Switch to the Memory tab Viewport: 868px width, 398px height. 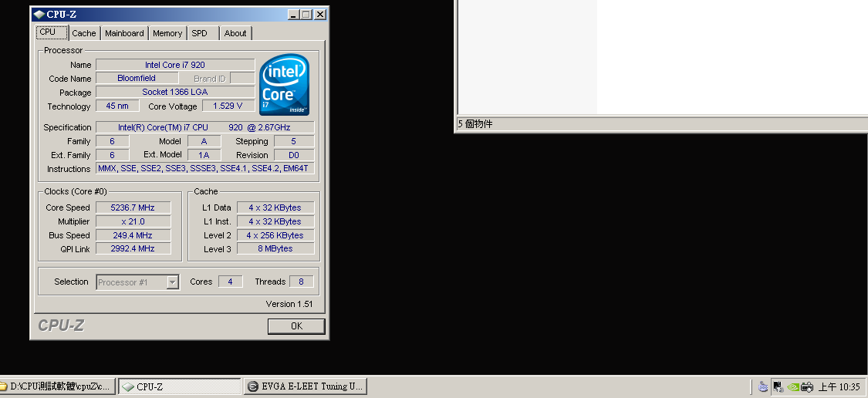pos(167,33)
